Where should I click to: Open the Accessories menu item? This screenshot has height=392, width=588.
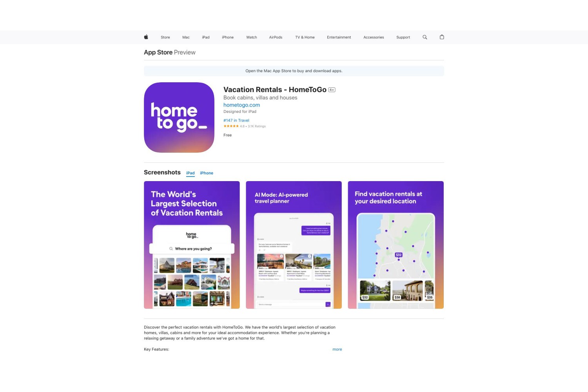coord(374,37)
